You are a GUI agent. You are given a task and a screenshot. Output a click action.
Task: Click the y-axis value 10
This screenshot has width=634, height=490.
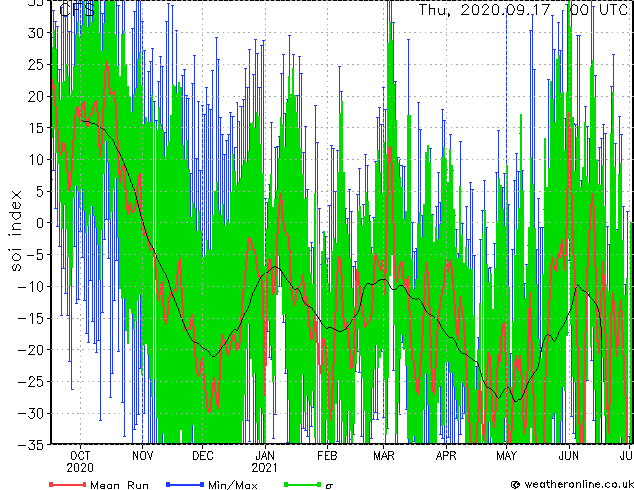click(35, 160)
